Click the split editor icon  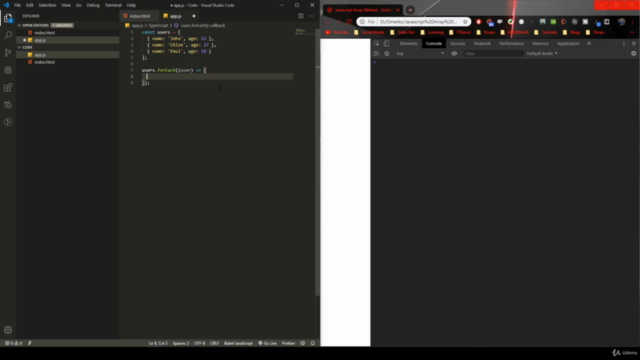300,16
